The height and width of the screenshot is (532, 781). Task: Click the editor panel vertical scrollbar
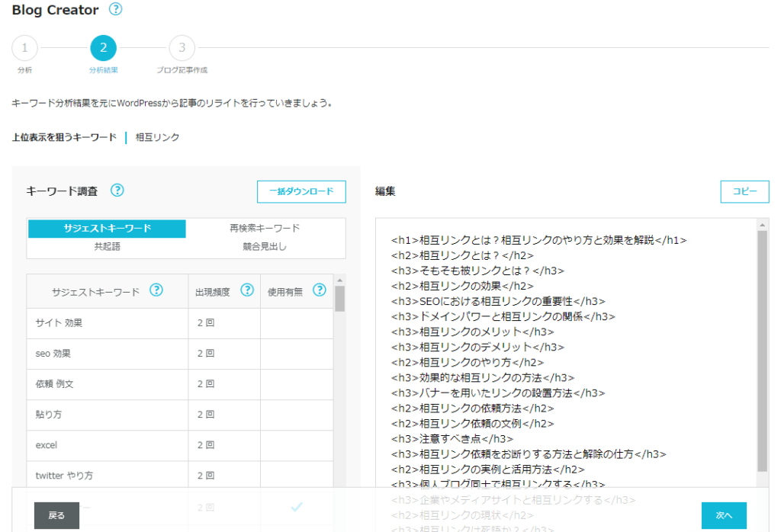[x=763, y=351]
